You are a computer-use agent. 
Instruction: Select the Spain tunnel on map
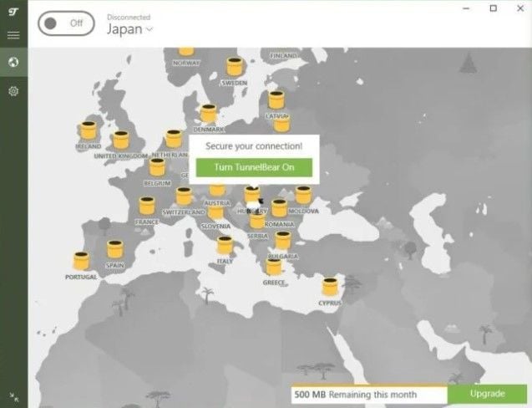tap(114, 249)
